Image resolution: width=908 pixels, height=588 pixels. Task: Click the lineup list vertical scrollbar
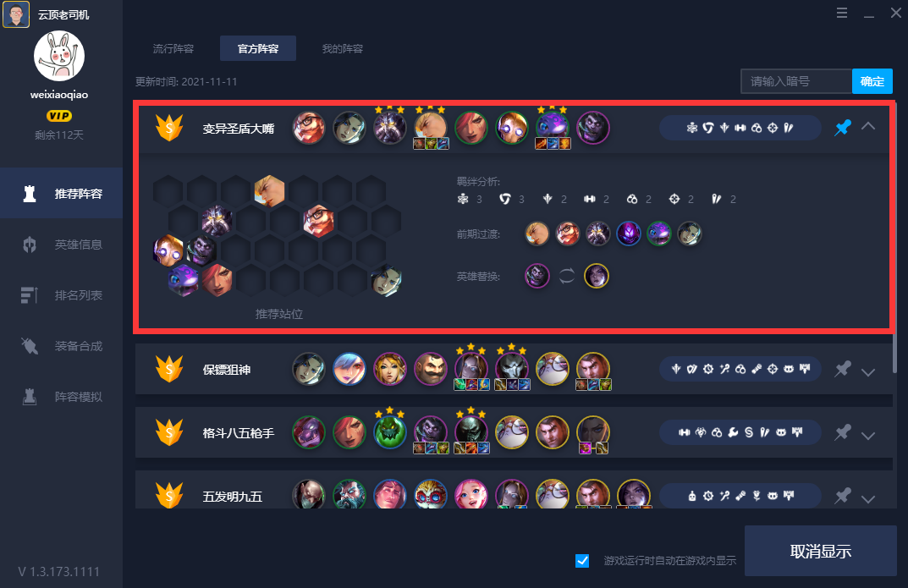pos(894,237)
